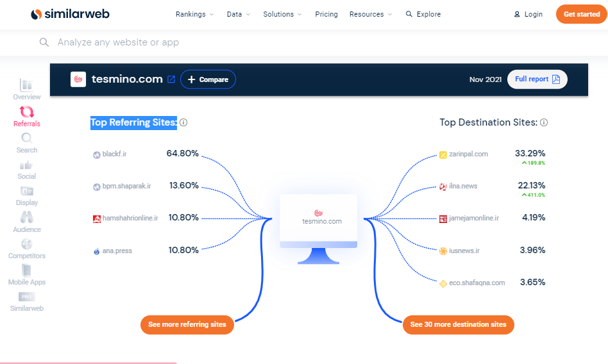
Task: Click the bpm.shaparak.ir globe favicon
Action: pyautogui.click(x=97, y=187)
